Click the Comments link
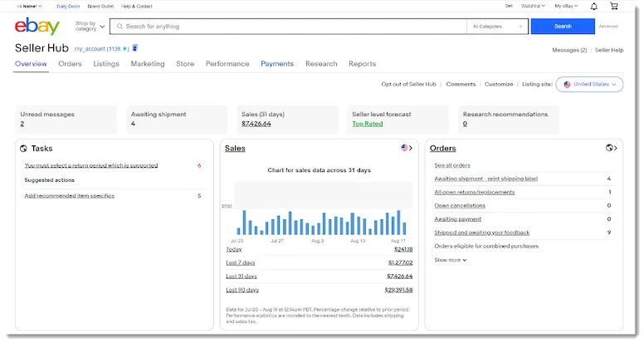 pyautogui.click(x=461, y=84)
